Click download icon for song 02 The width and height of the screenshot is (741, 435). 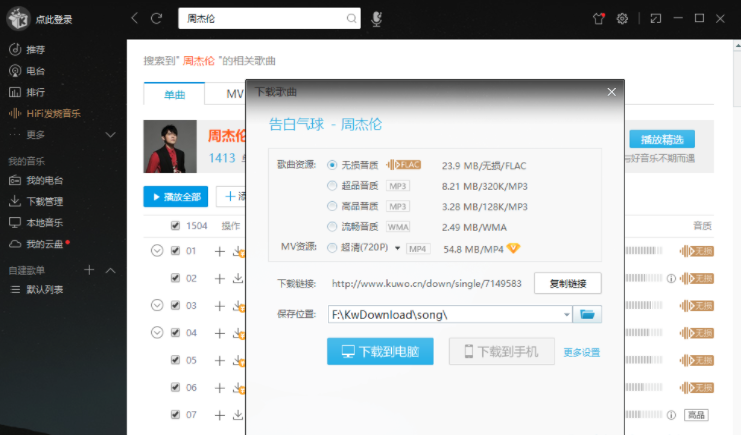click(238, 278)
